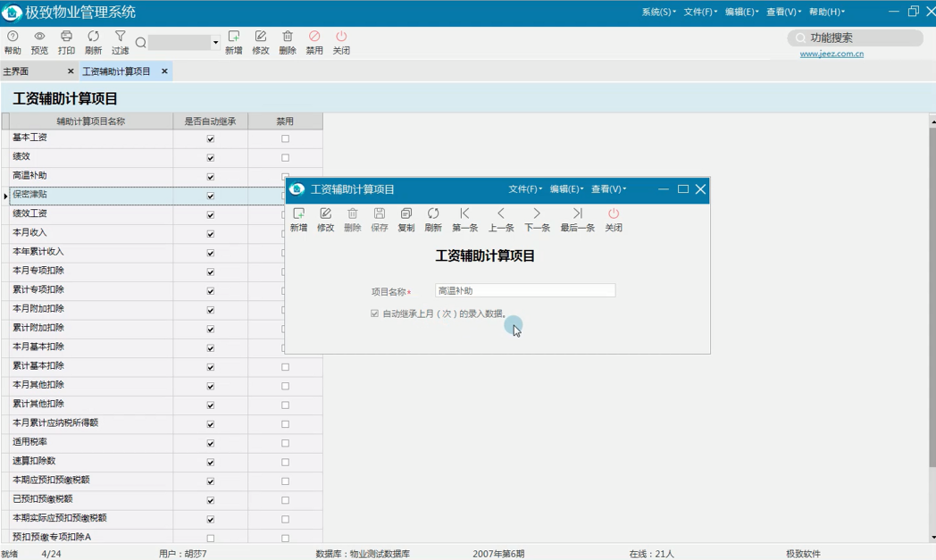Open the www.jeez.com.cn link
This screenshot has height=560, width=936.
pos(831,54)
